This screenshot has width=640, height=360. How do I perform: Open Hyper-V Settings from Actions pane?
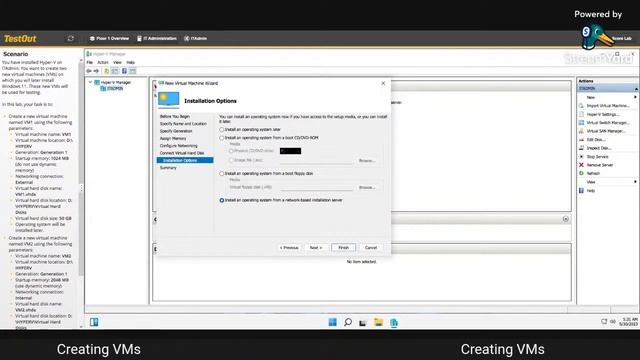[603, 114]
